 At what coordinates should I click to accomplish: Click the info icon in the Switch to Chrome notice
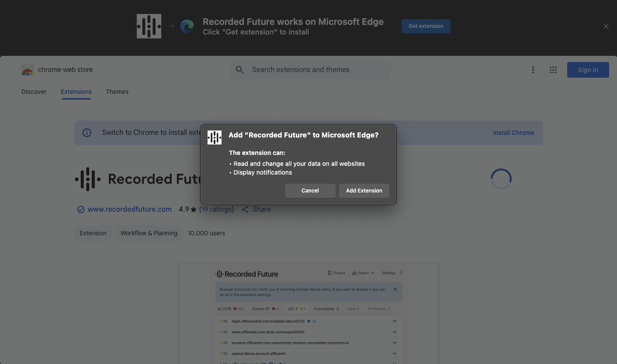[x=87, y=133]
